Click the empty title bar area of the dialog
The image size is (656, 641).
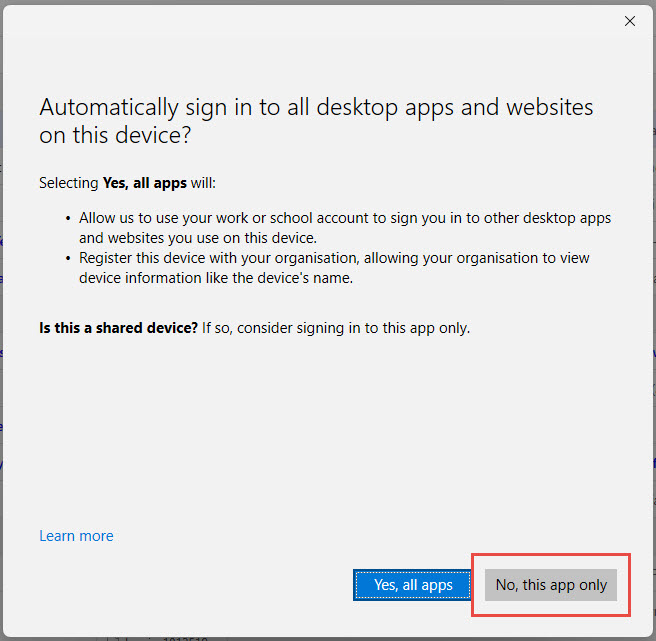point(300,21)
